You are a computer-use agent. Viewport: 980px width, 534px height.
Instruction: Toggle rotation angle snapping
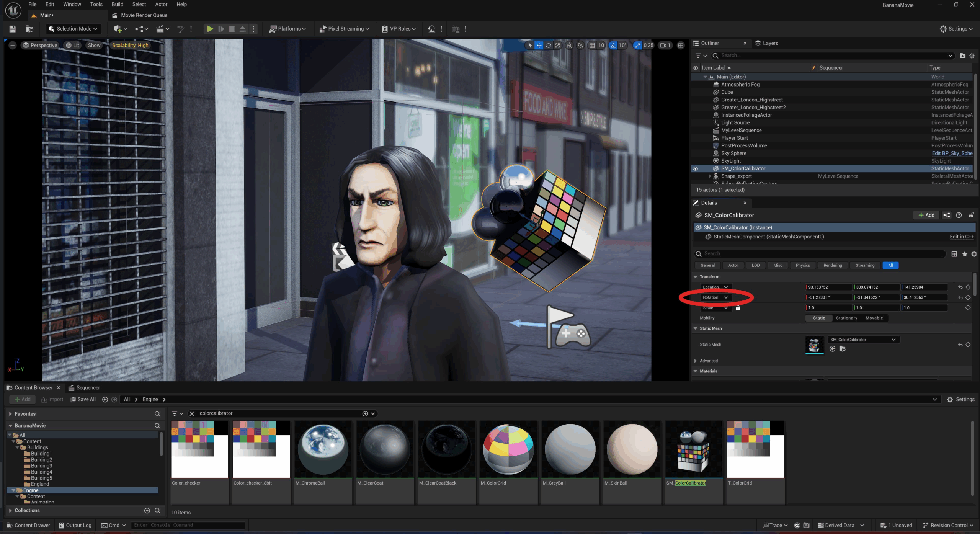pyautogui.click(x=613, y=45)
